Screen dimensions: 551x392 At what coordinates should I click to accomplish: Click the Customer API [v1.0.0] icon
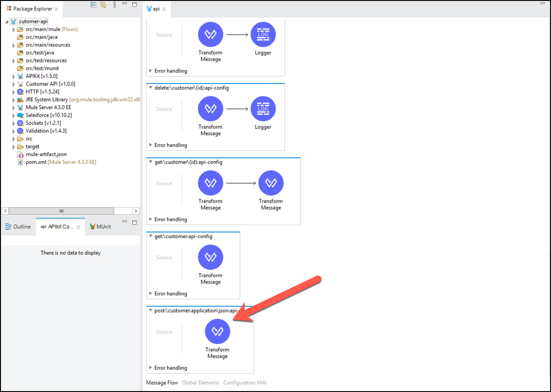click(x=20, y=84)
